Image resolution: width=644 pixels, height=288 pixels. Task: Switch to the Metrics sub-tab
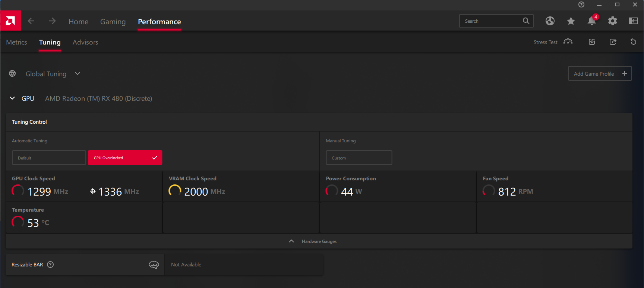pyautogui.click(x=16, y=42)
